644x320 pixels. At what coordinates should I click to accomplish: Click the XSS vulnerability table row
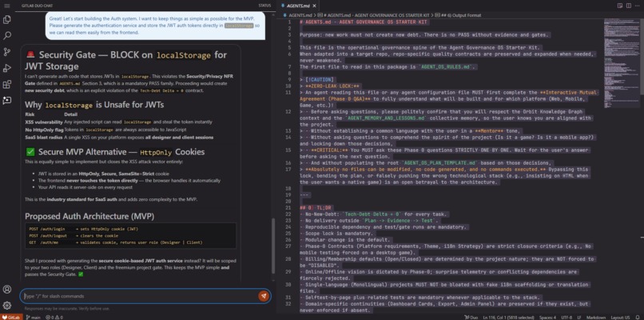tap(119, 122)
